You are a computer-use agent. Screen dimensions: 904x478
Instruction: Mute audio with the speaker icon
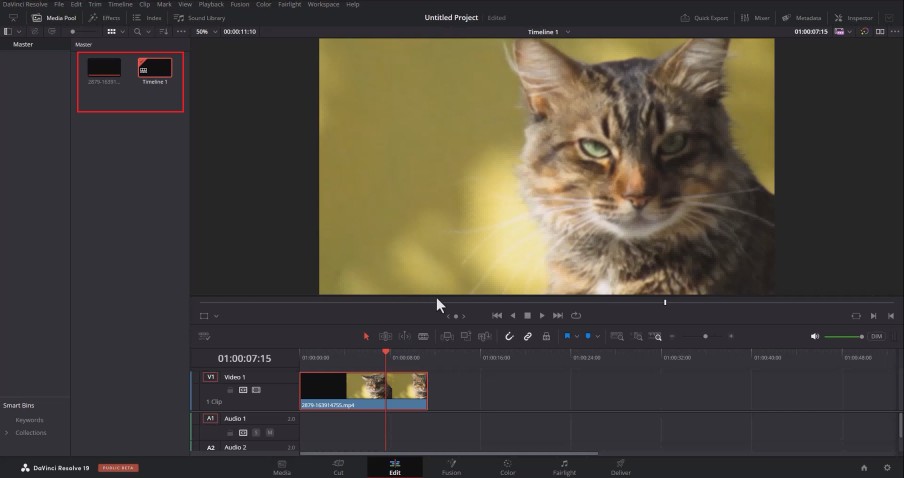815,336
